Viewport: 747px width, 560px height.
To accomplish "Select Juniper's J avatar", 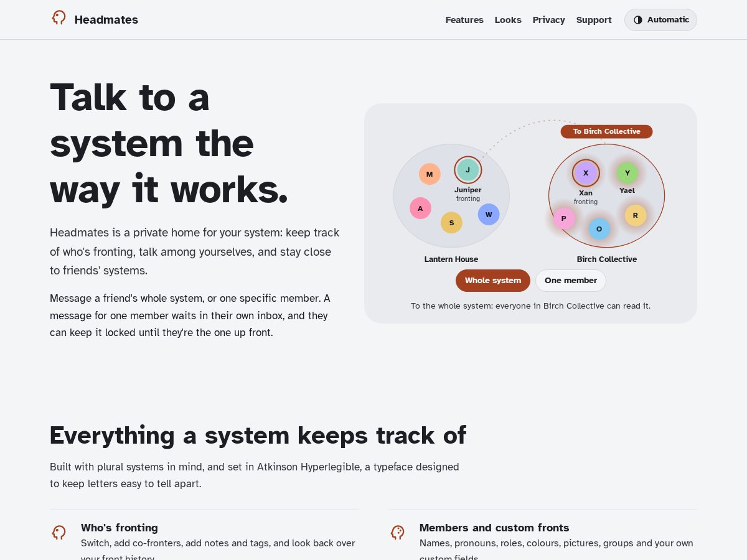I will (468, 170).
